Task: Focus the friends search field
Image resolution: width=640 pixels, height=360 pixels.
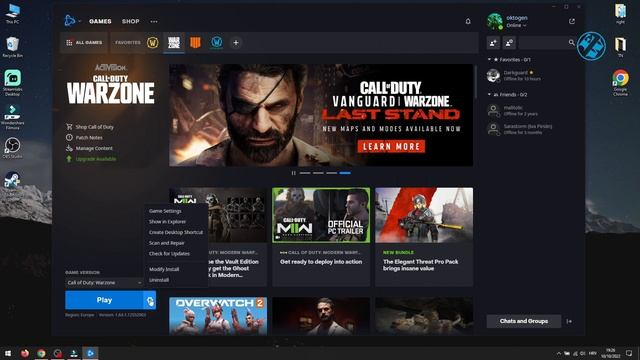Action: pos(543,42)
